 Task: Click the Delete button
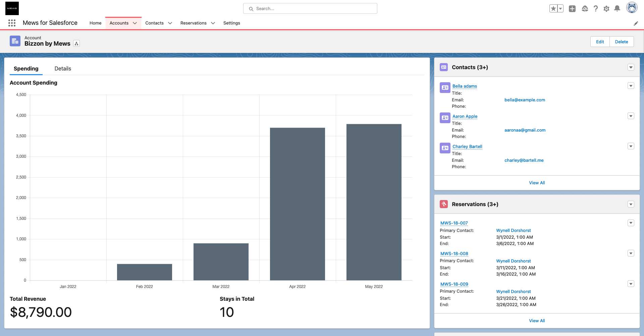click(622, 42)
